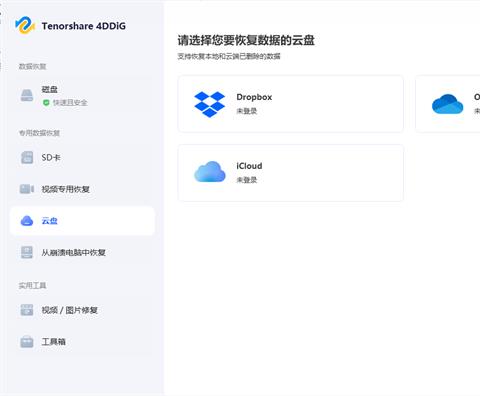Open 视频 / 图片修复 tool
This screenshot has height=396, width=480.
82,310
